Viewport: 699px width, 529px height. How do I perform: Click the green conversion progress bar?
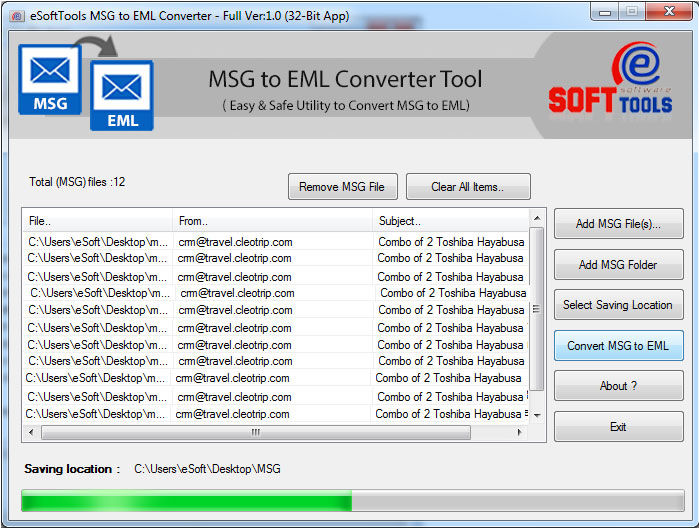point(353,500)
